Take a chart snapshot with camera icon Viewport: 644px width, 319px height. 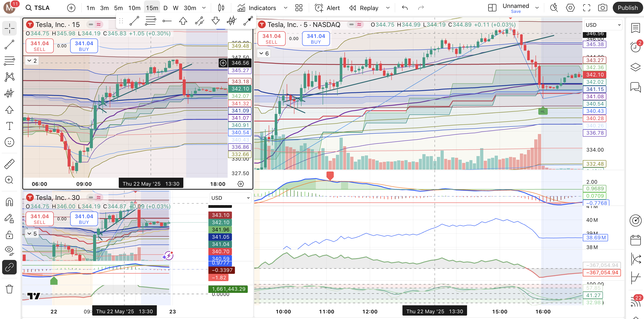pos(602,8)
